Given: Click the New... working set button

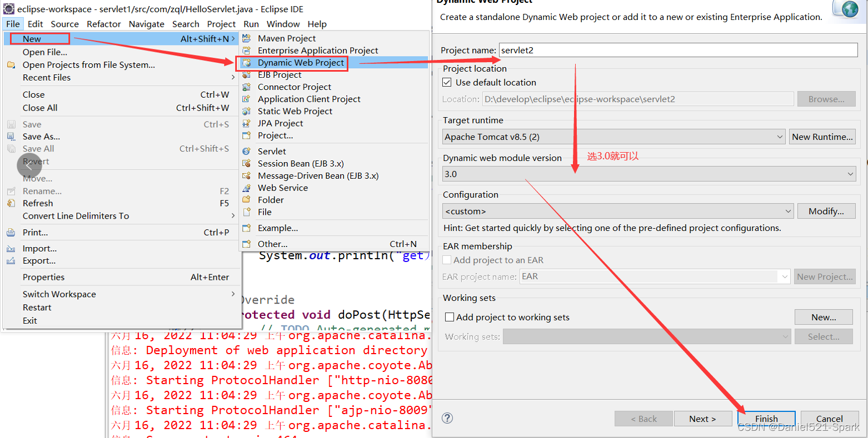Looking at the screenshot, I should coord(824,317).
